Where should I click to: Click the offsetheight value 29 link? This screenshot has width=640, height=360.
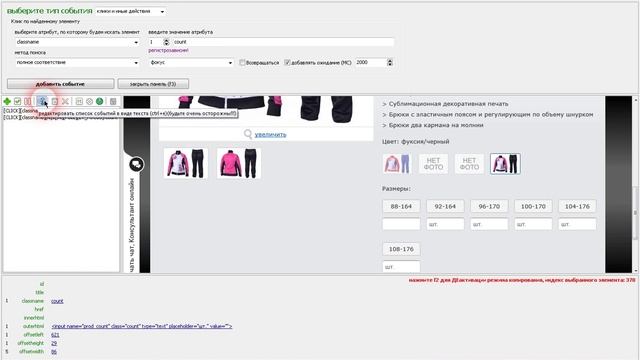(54, 343)
